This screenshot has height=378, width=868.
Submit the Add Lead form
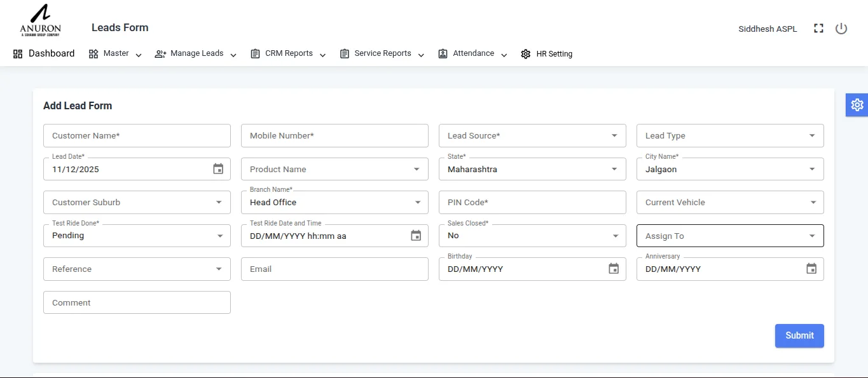[x=799, y=335]
